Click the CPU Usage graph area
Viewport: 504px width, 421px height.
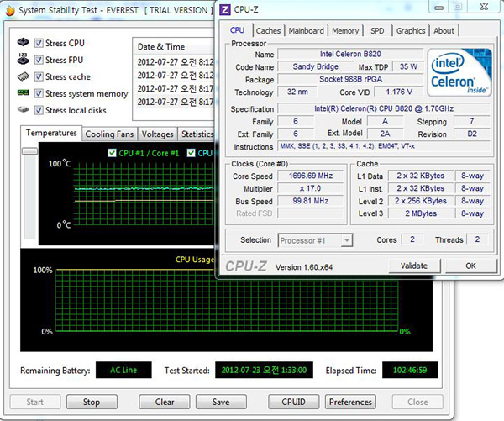[227, 300]
